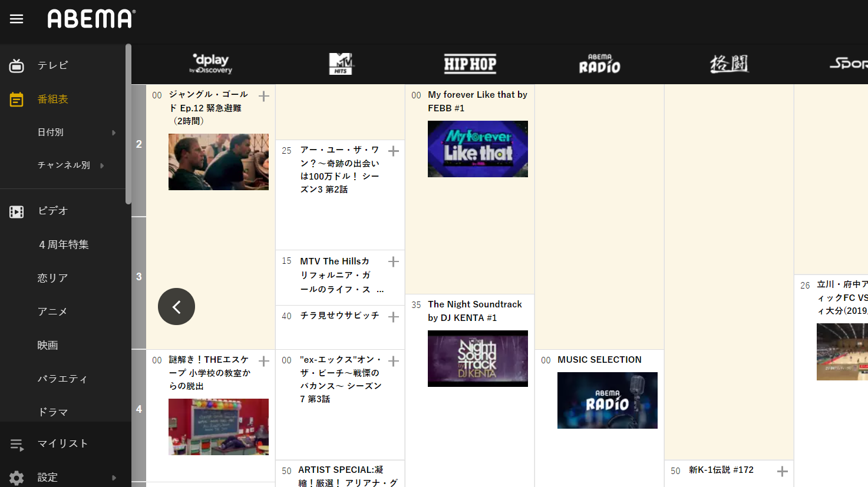This screenshot has width=868, height=487.
Task: Click hour 3 marker in timeline
Action: (x=139, y=277)
